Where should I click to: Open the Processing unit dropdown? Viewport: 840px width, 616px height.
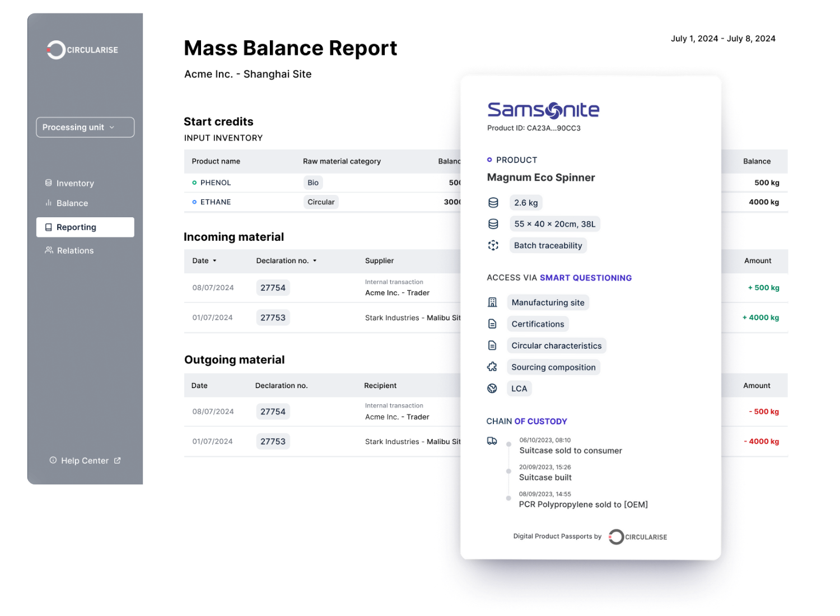coord(85,127)
